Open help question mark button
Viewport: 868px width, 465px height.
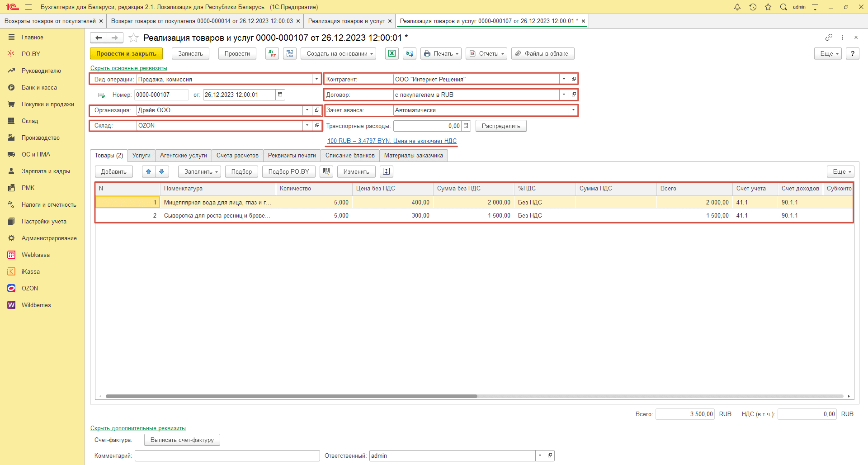tap(852, 53)
